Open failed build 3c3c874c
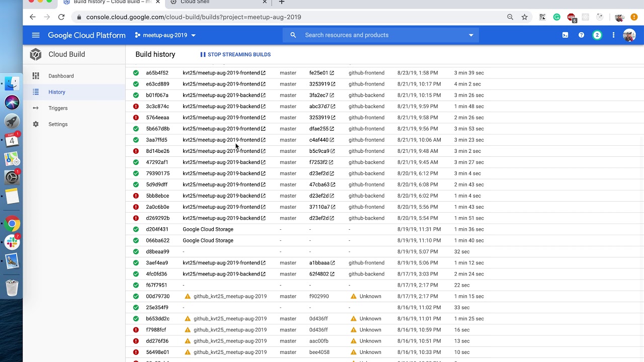 [157, 107]
